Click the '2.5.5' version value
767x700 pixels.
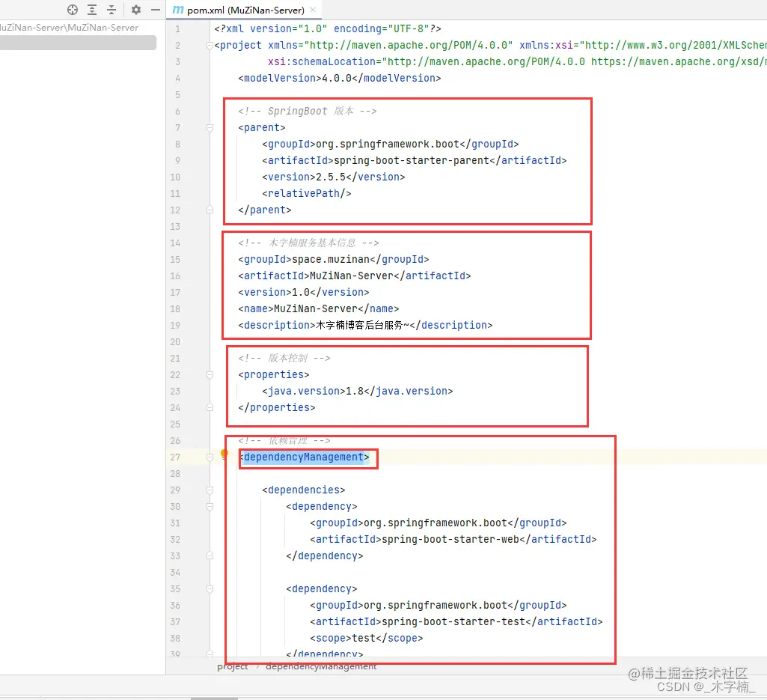click(x=331, y=177)
